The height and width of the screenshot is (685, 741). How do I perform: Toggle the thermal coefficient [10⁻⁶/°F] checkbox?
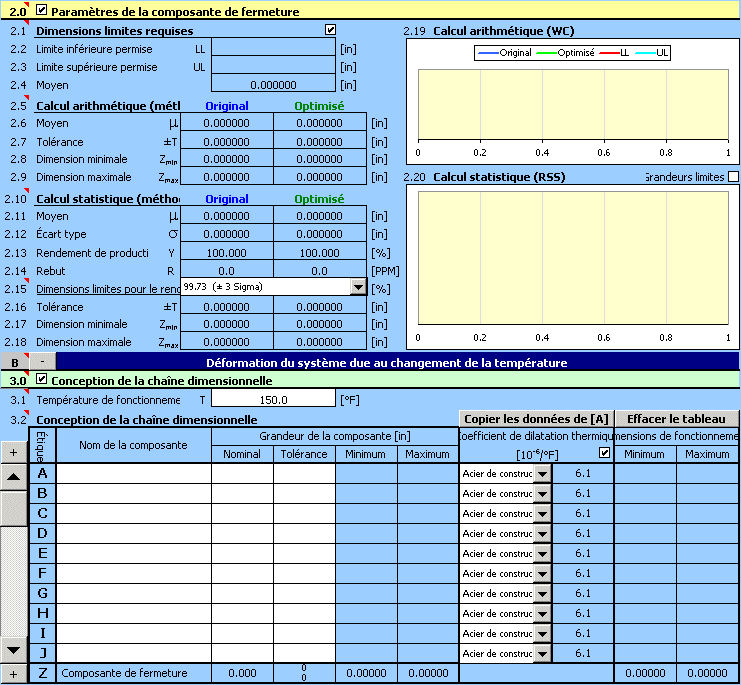604,453
